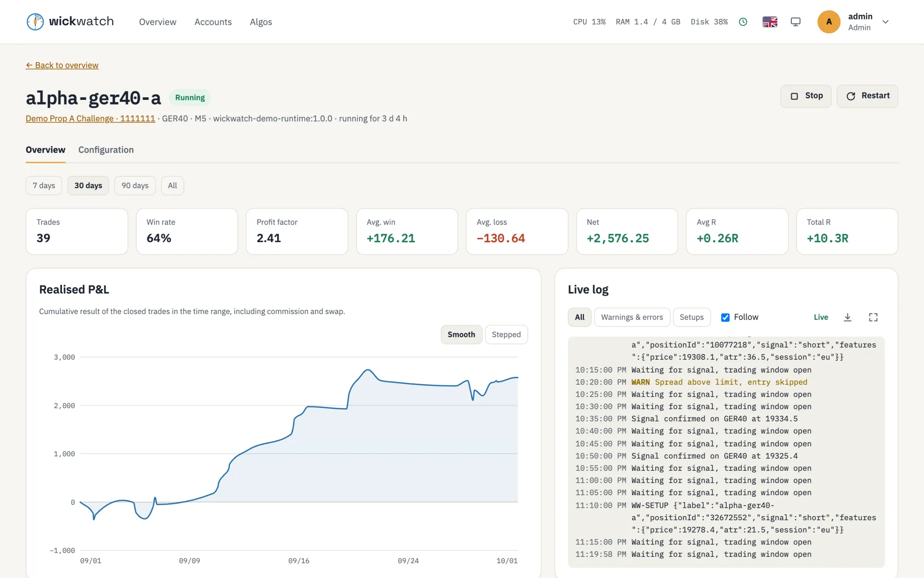Switch chart to Smooth mode

[x=461, y=334]
